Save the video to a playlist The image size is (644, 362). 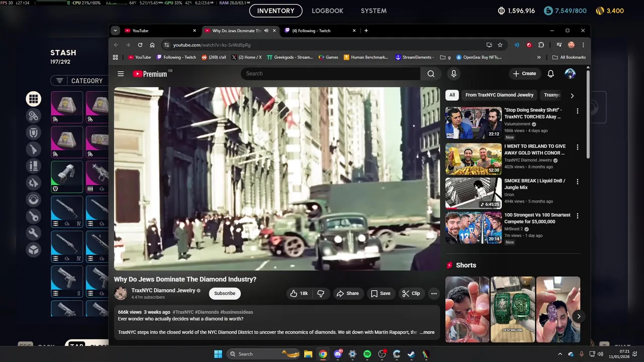380,294
